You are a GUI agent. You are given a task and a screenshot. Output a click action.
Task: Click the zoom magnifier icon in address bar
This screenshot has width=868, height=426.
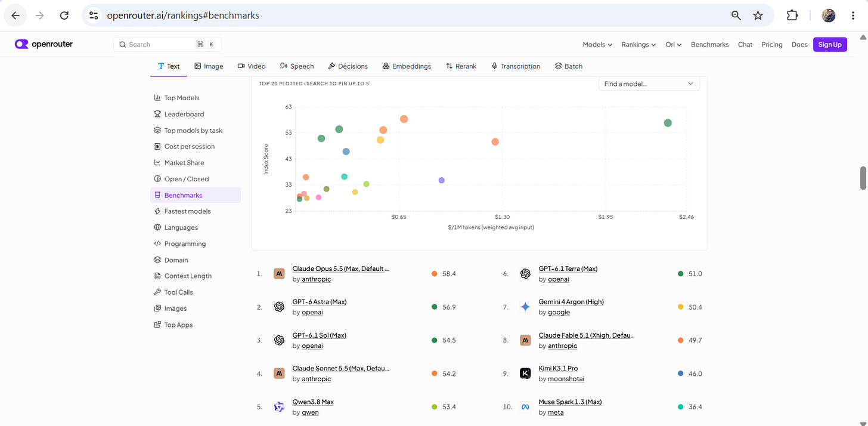pyautogui.click(x=736, y=16)
